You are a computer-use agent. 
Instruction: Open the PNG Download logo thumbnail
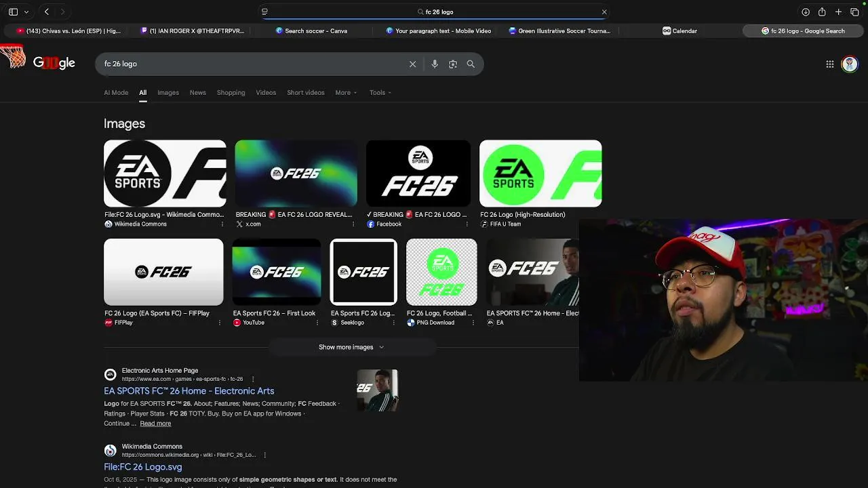(x=441, y=272)
